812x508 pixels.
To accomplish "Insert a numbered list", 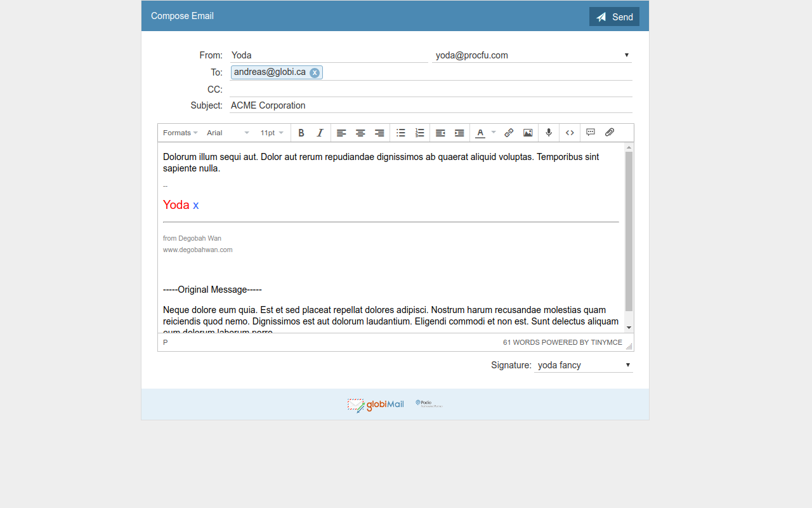I will 419,133.
